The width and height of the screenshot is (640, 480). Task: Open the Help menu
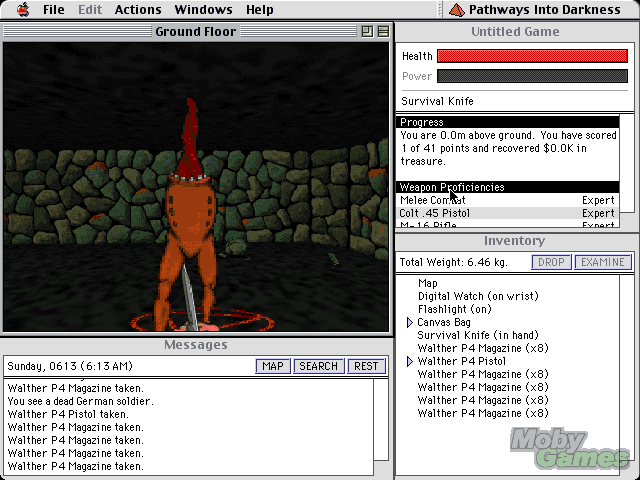pos(260,9)
